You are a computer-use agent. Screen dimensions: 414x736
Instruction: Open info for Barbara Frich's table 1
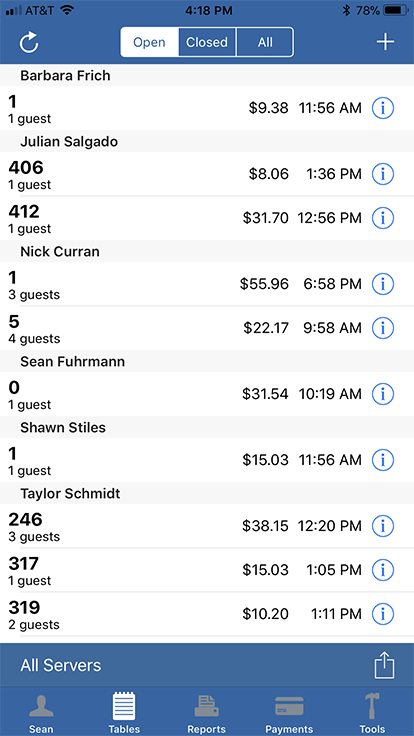point(383,108)
